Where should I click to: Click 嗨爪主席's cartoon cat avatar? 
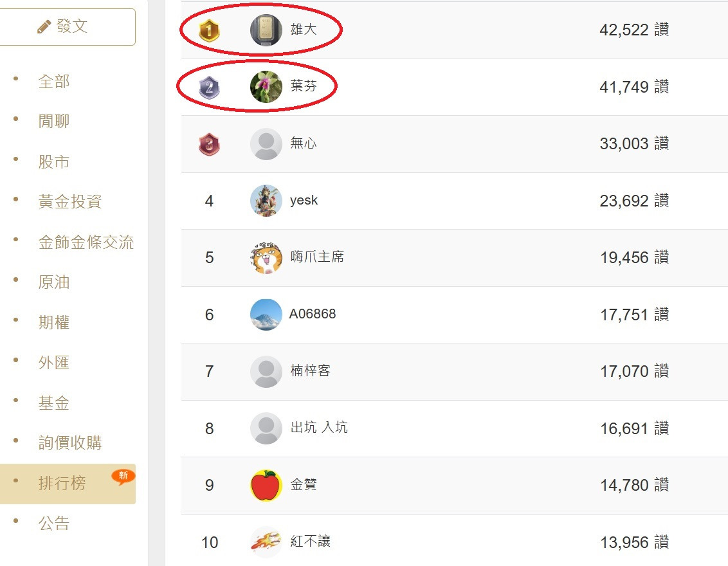click(266, 257)
